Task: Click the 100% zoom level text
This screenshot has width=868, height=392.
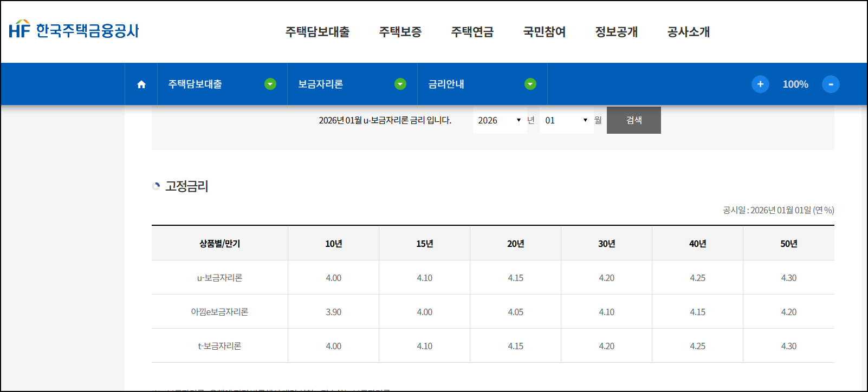Action: coord(795,84)
